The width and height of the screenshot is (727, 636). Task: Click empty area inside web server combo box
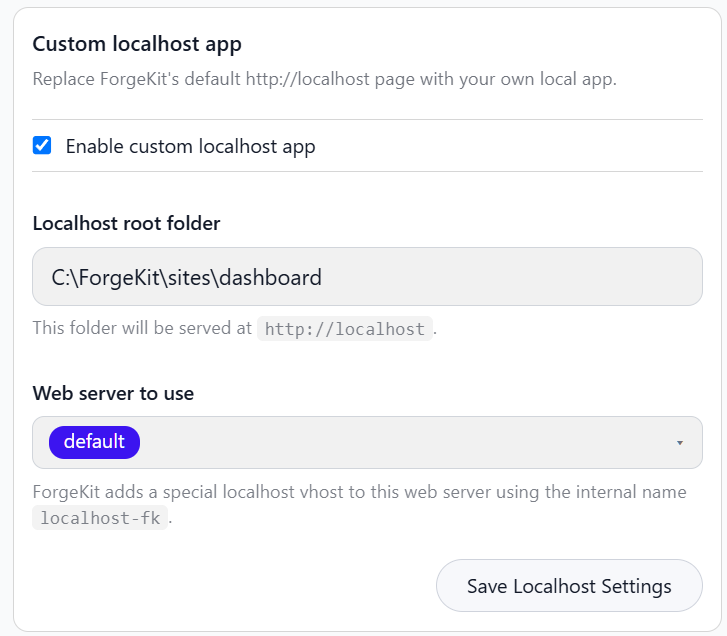click(x=403, y=442)
